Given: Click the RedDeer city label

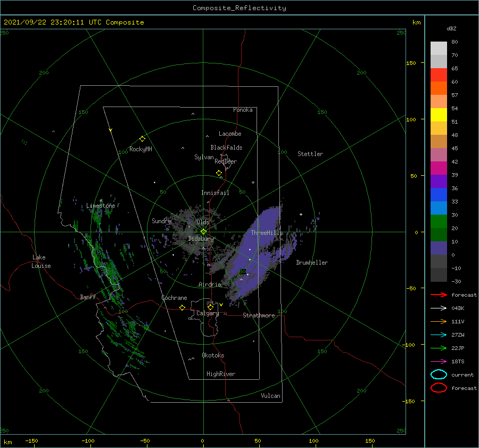Looking at the screenshot, I should tap(226, 161).
